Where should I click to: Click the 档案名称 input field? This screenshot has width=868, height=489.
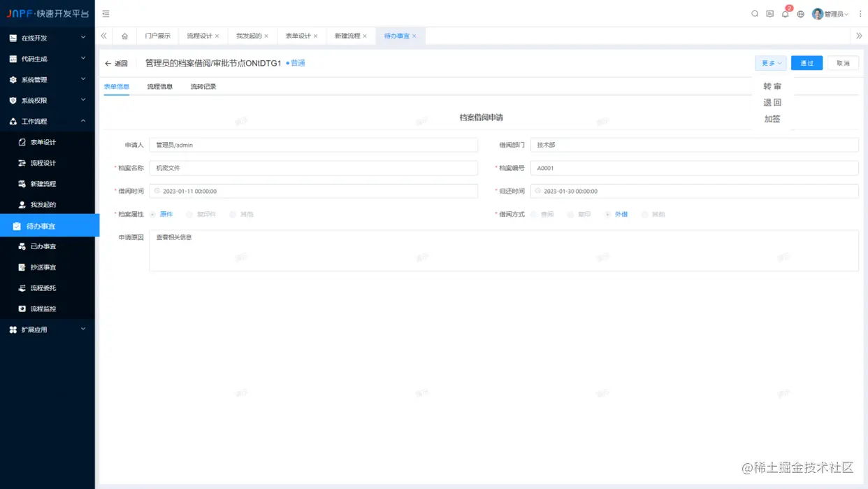pos(314,168)
